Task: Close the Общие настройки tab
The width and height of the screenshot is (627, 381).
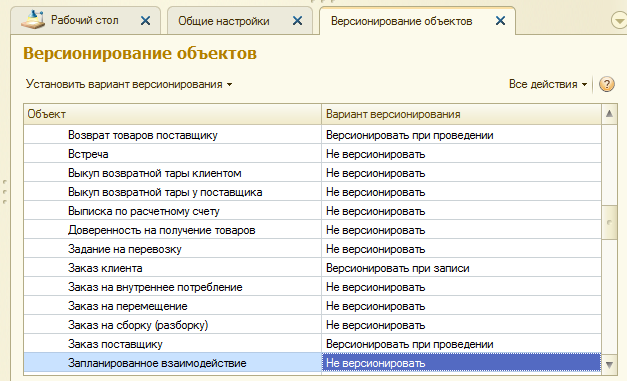Action: click(x=297, y=21)
